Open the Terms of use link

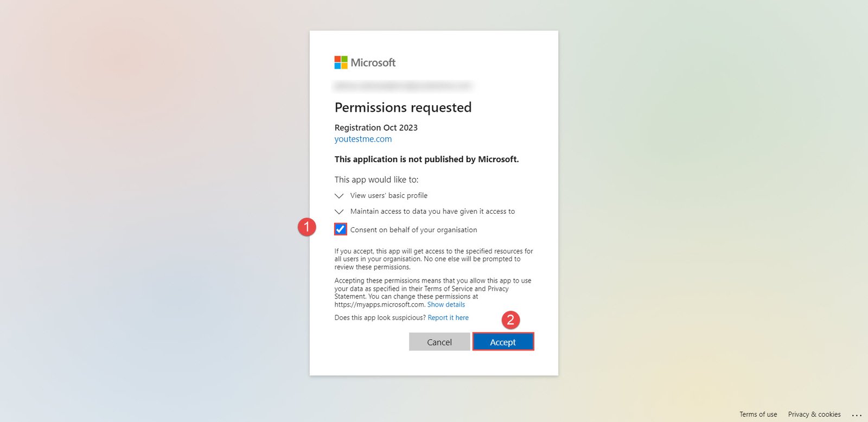point(758,414)
